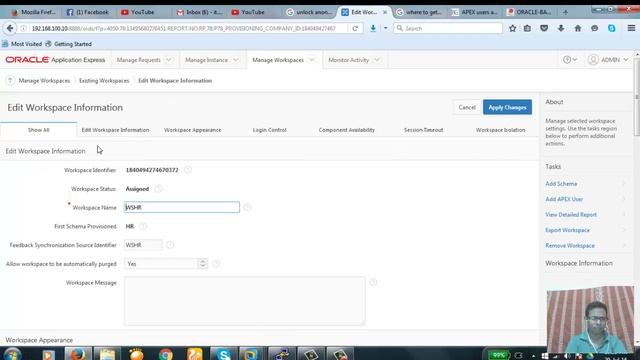Open the downloads arrow in address bar
The image size is (640, 360).
point(373,28)
